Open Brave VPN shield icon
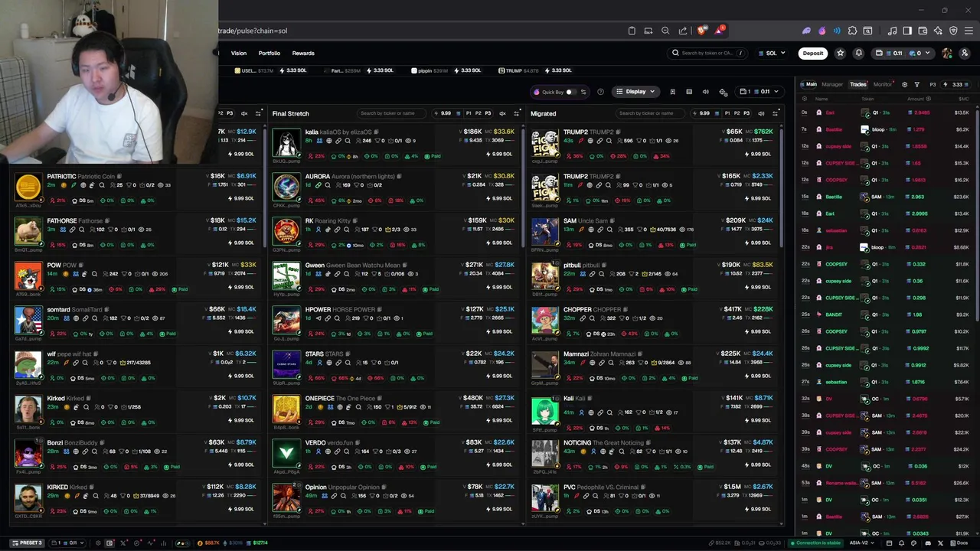This screenshot has width=980, height=551. (x=953, y=31)
